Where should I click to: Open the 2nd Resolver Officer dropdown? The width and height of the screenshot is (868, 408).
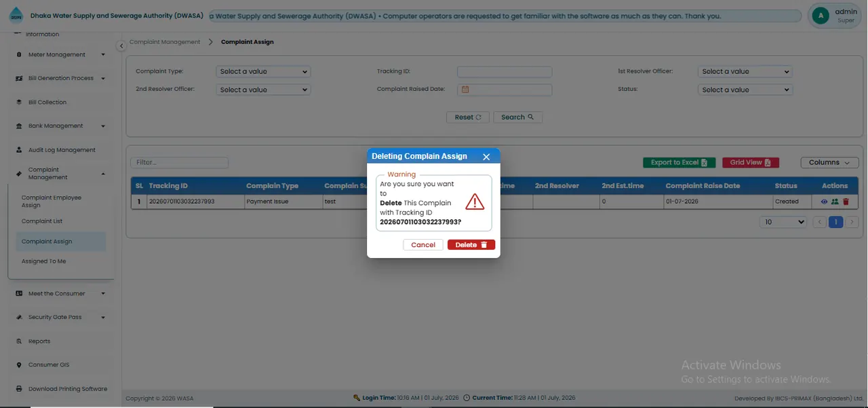(263, 90)
